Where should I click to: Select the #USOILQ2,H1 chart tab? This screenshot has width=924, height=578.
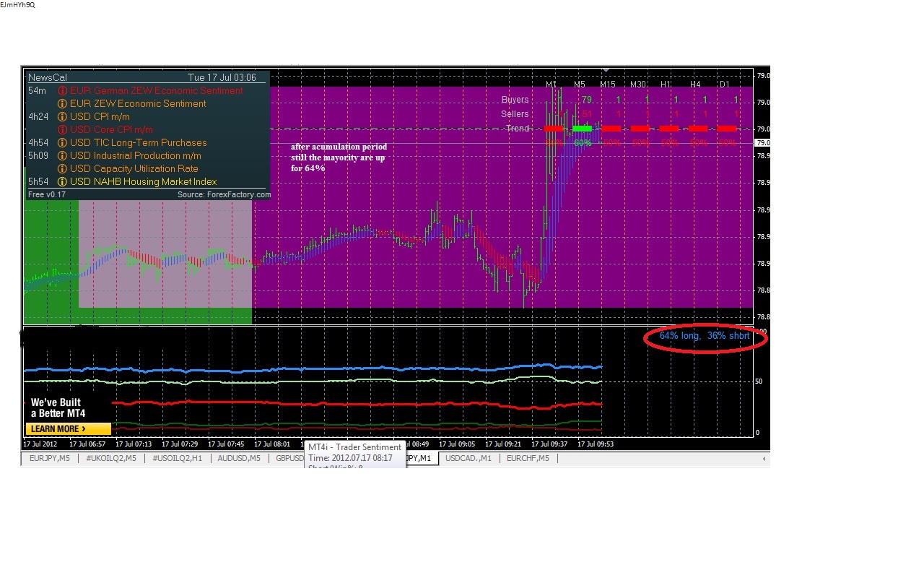[x=177, y=458]
